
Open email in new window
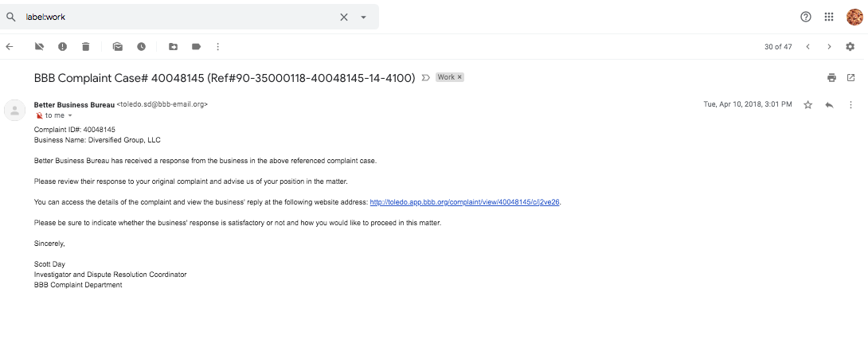click(x=850, y=77)
